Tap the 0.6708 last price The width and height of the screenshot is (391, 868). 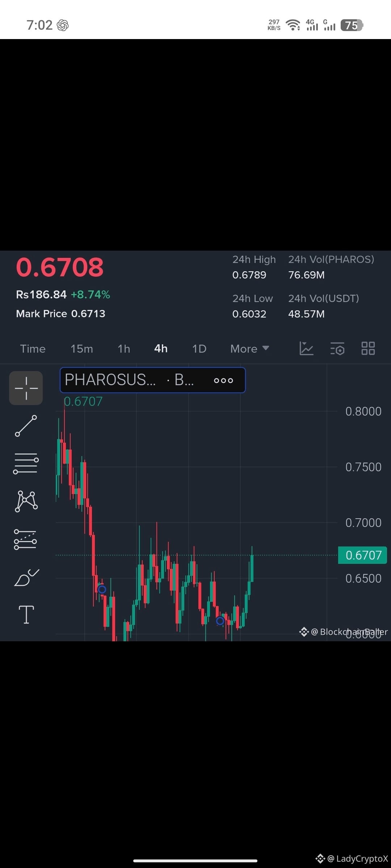click(x=60, y=267)
